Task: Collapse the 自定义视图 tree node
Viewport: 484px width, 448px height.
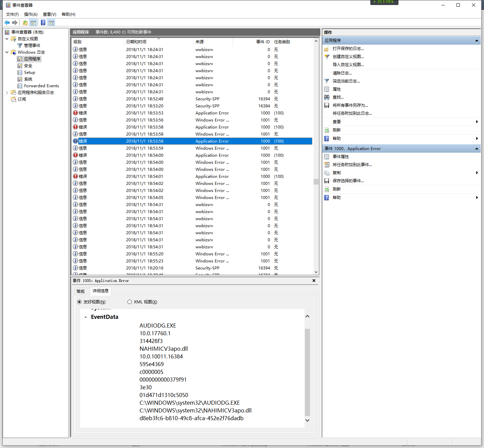Action: point(7,39)
